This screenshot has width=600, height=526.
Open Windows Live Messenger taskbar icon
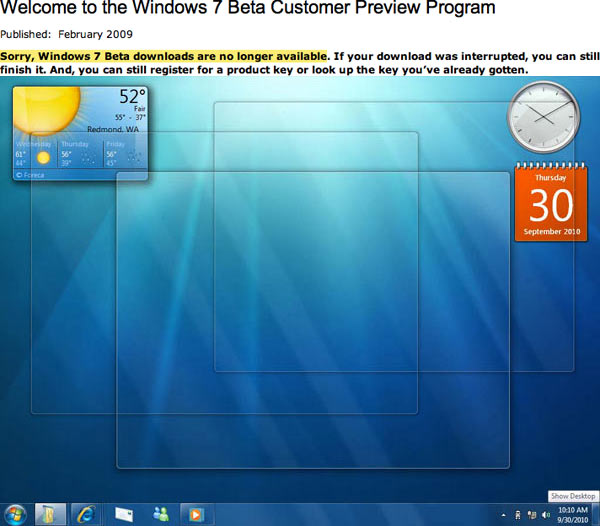[161, 515]
